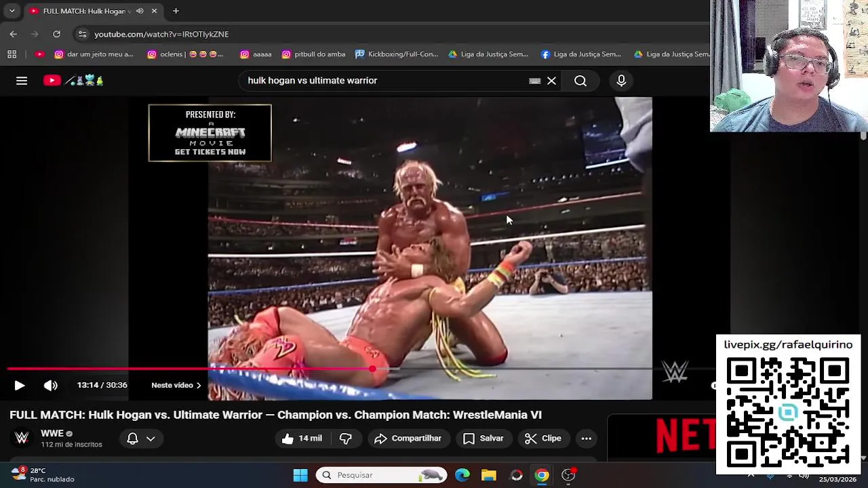Start voice search with microphone
The width and height of the screenshot is (868, 488).
[621, 81]
